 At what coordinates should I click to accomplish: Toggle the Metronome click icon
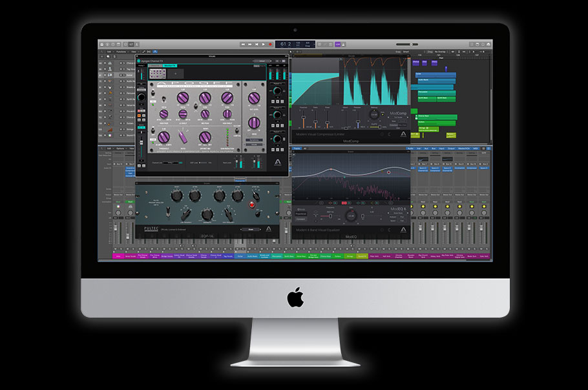(x=343, y=44)
